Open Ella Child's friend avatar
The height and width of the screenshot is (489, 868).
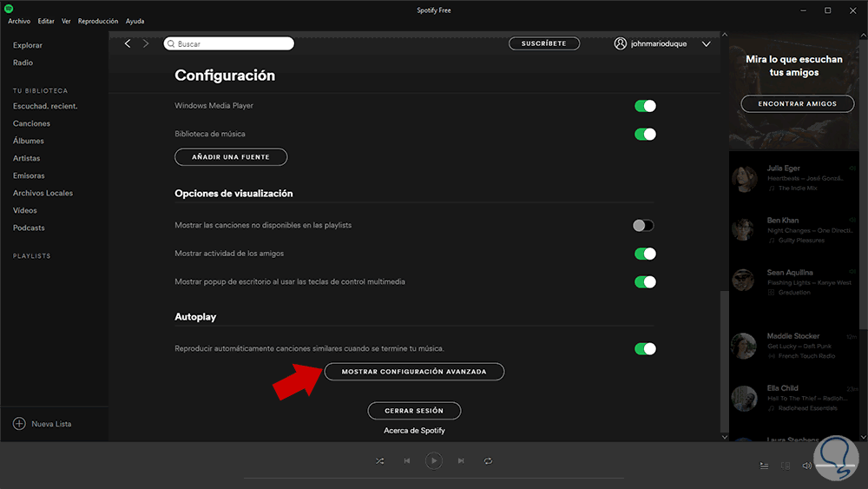[x=744, y=398]
